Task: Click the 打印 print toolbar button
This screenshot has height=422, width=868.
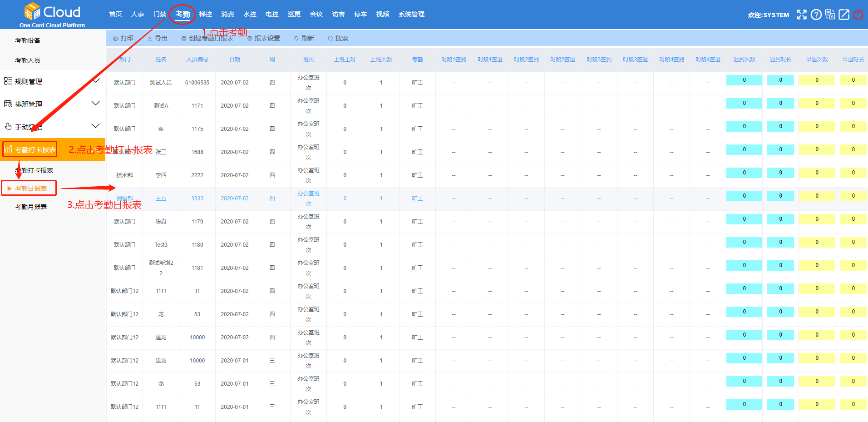Action: pos(123,39)
